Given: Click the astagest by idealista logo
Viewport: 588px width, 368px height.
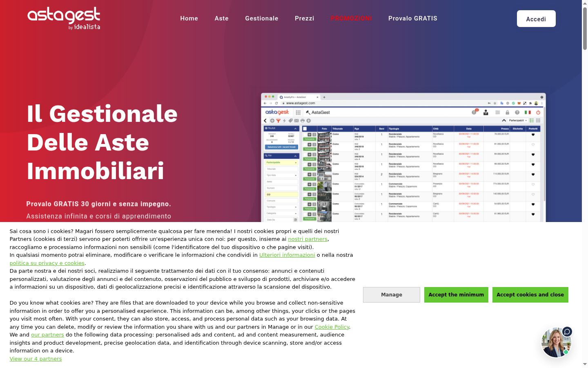Looking at the screenshot, I should pyautogui.click(x=64, y=18).
